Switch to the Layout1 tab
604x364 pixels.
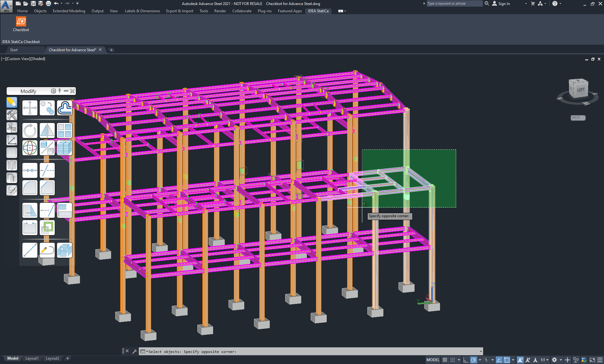coord(32,358)
